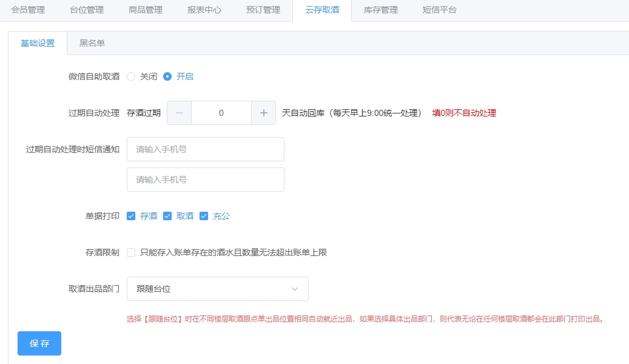Open the 短信平台 menu
This screenshot has width=629, height=364.
pyautogui.click(x=439, y=10)
